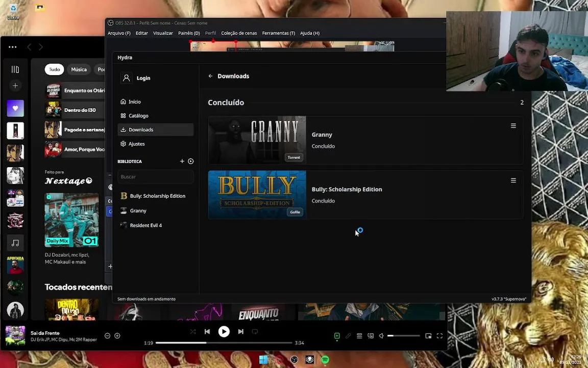
Task: Toggle lyrics microphone icon in Spotify
Action: tap(348, 336)
